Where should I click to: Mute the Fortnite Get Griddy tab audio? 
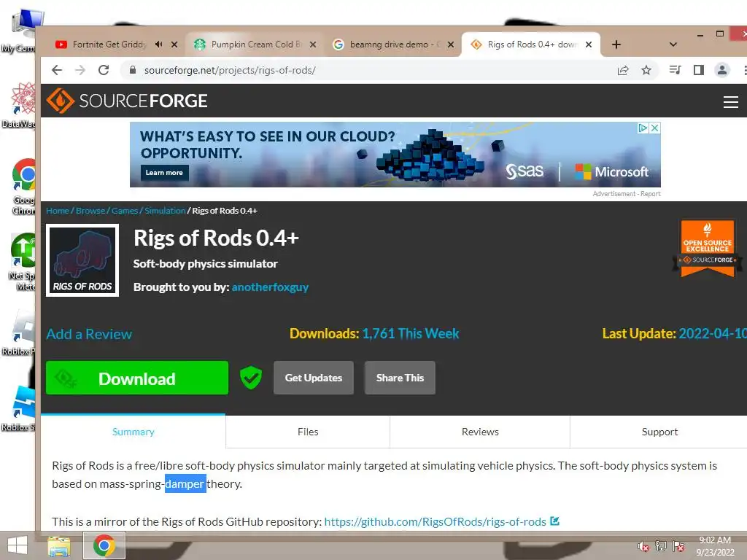[158, 44]
